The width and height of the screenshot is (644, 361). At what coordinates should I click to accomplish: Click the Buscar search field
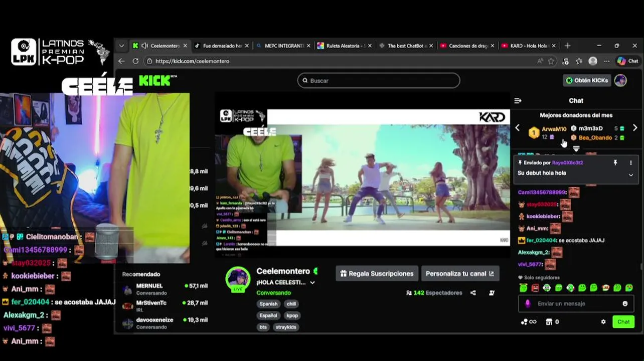coord(379,80)
